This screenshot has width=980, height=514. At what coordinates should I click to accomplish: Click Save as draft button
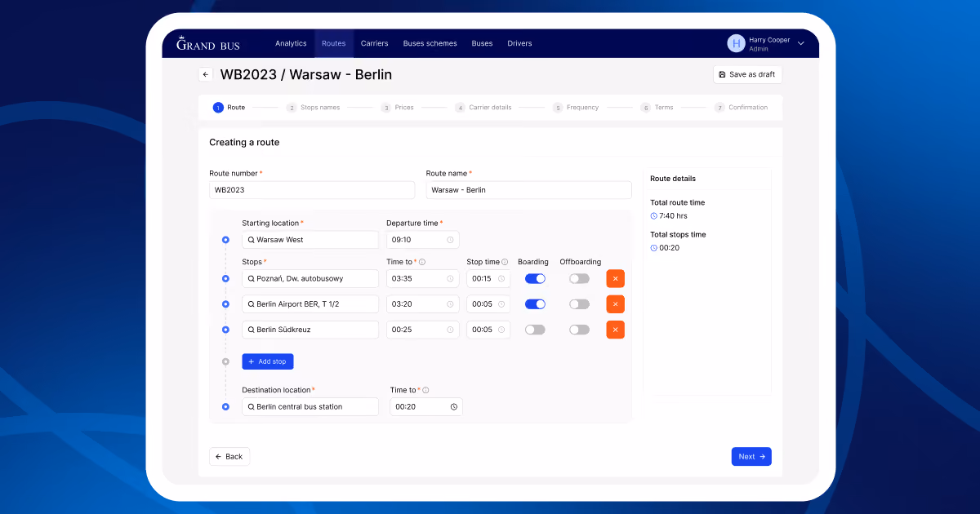point(747,74)
